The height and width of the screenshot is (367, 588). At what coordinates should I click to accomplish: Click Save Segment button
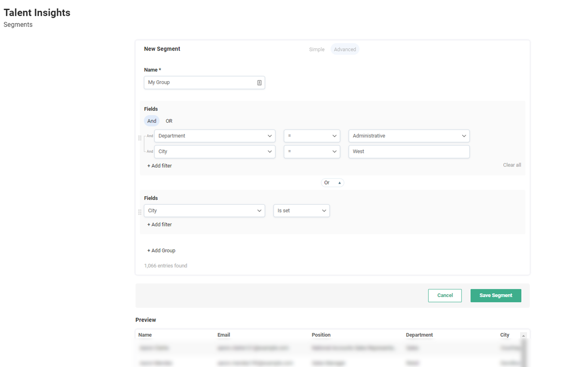click(496, 295)
